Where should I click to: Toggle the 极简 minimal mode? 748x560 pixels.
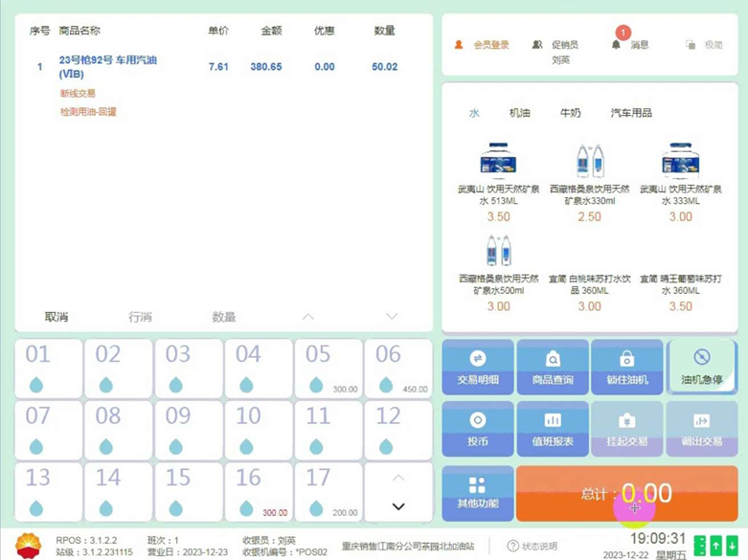[704, 45]
